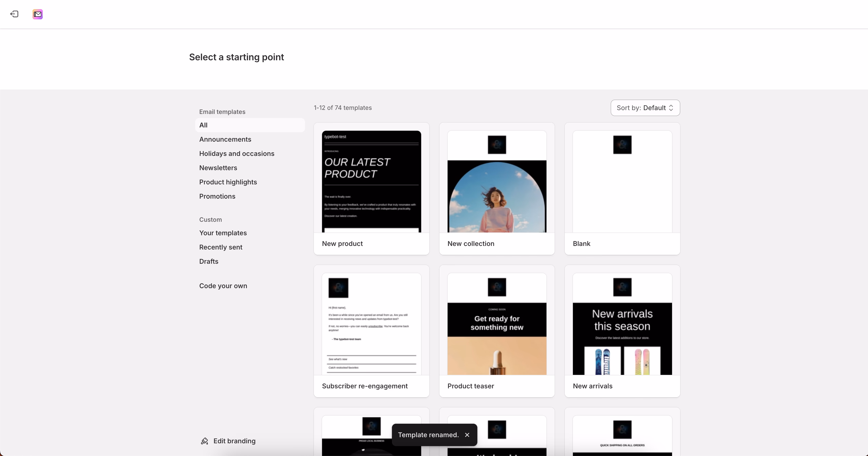Screen dimensions: 868x456
Task: Open the Email app envelope icon
Action: [37, 14]
